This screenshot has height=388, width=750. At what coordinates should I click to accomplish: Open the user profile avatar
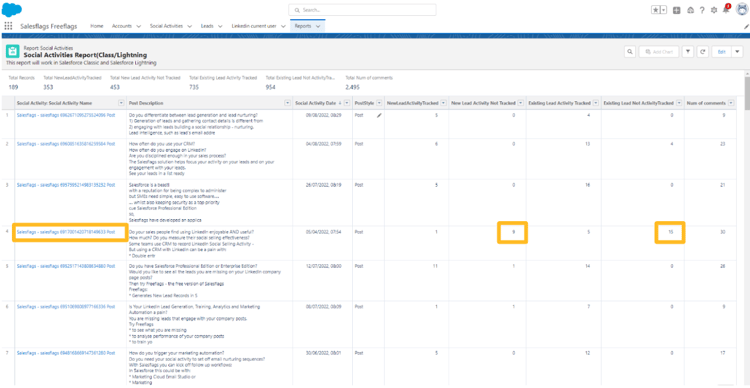(741, 9)
